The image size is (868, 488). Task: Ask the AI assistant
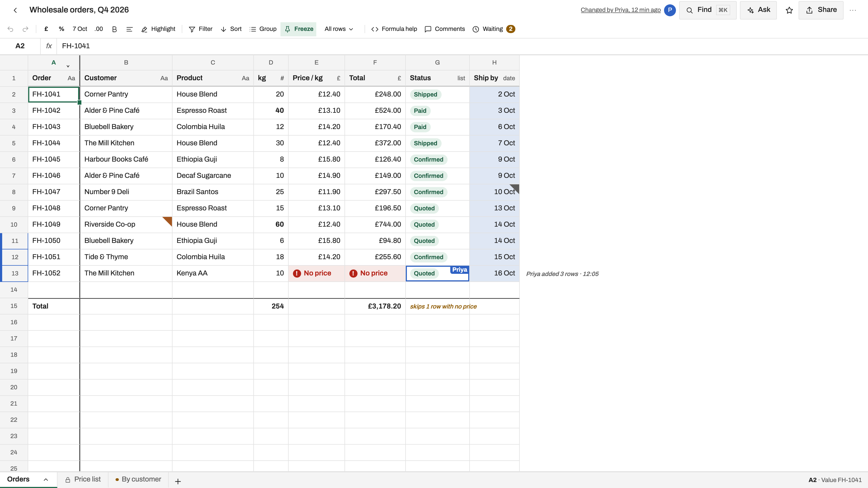coord(758,10)
